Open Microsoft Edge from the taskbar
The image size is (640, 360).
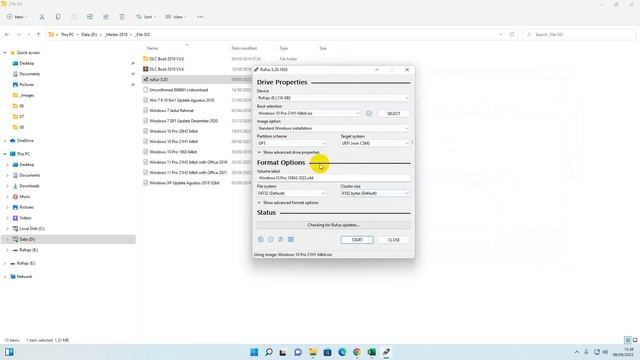pyautogui.click(x=342, y=352)
